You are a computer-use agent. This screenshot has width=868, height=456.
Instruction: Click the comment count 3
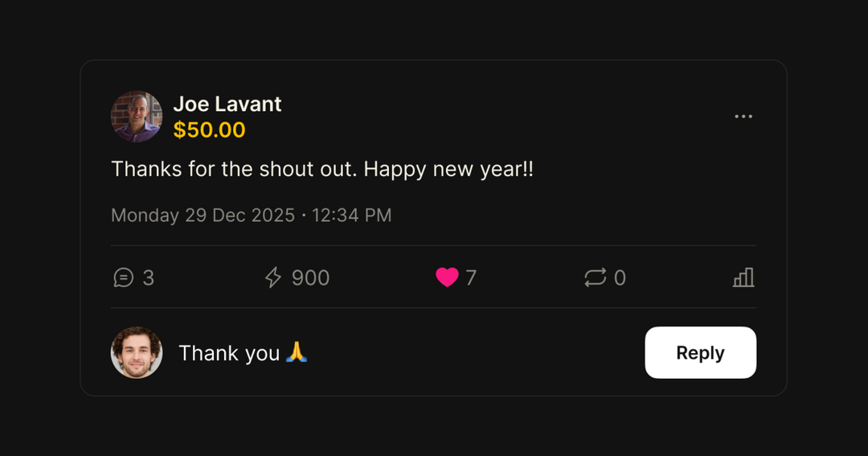[x=149, y=278]
